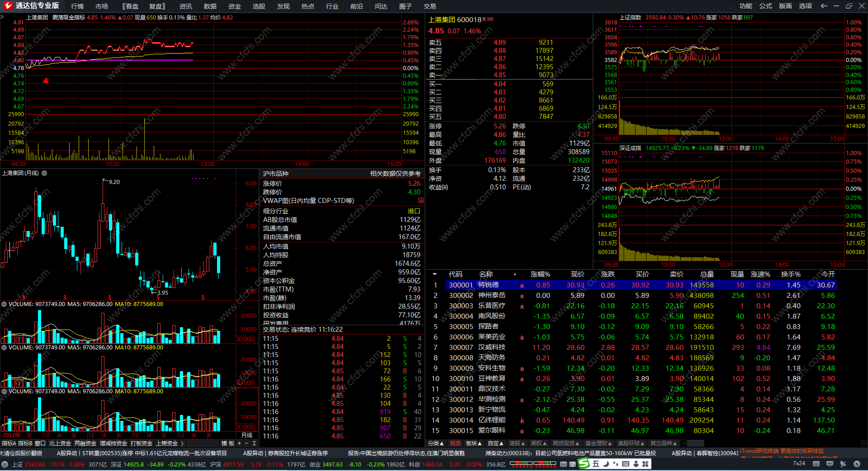Open the 资讯 menu
868x471 pixels.
[x=186, y=6]
